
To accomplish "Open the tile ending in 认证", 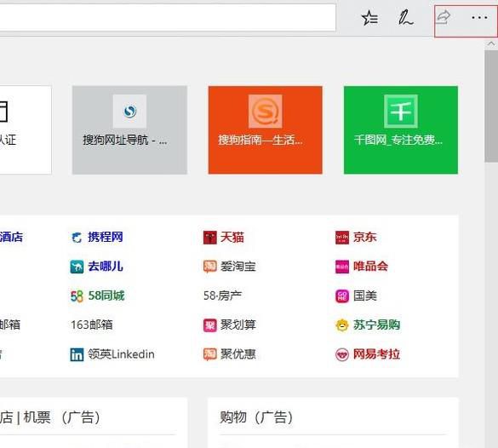I will [x=26, y=130].
